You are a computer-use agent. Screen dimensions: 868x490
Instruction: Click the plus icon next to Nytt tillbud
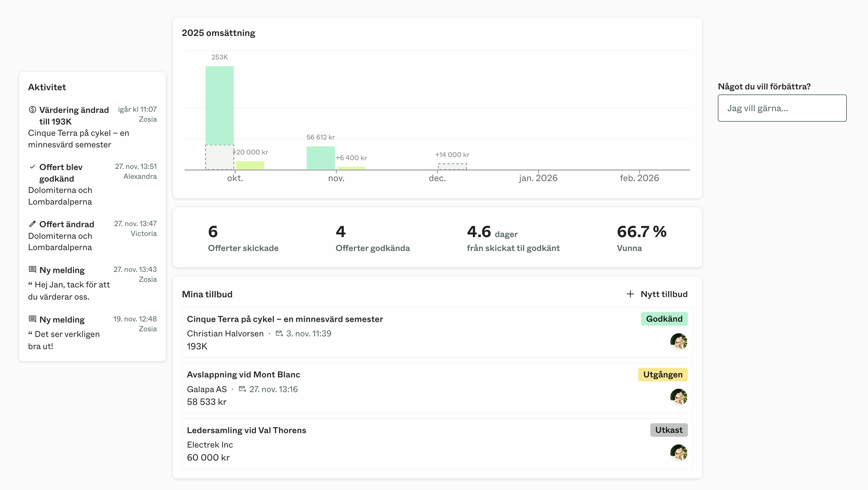pos(630,294)
